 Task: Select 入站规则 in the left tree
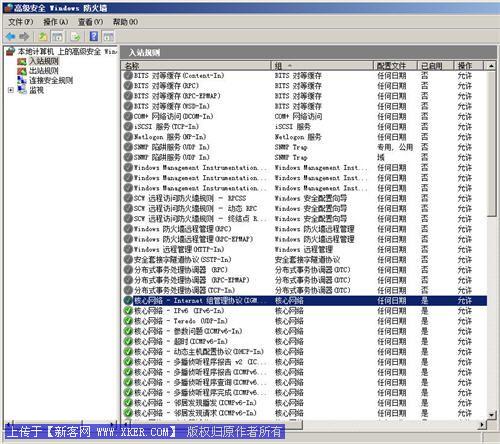(x=44, y=61)
